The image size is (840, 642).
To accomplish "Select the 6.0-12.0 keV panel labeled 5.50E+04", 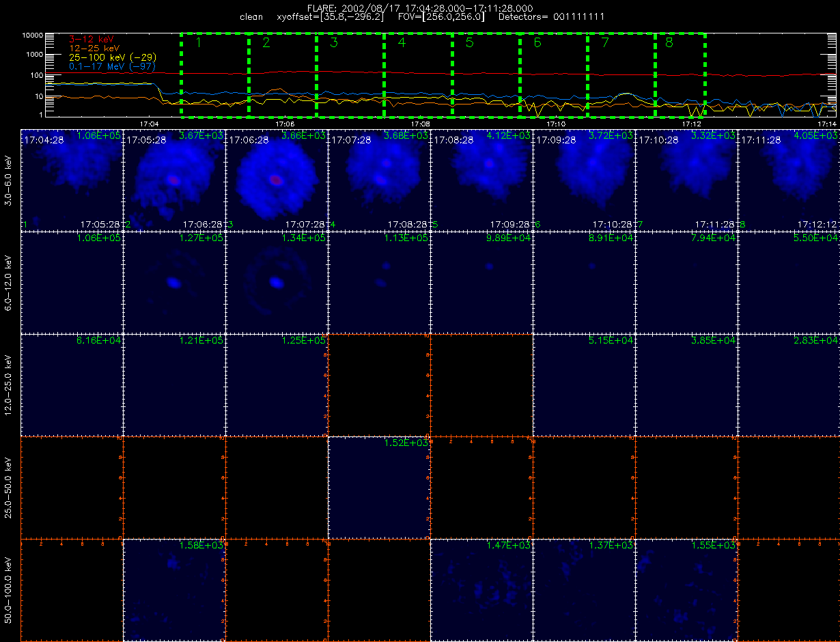I will 789,282.
